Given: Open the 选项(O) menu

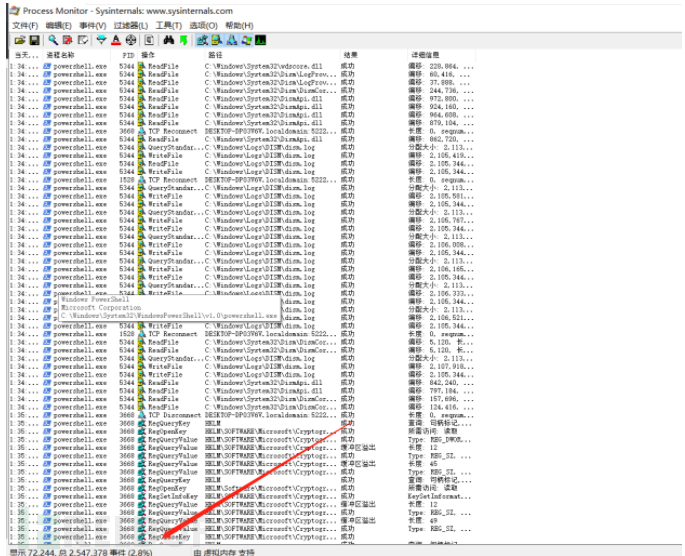Looking at the screenshot, I should coord(203,25).
